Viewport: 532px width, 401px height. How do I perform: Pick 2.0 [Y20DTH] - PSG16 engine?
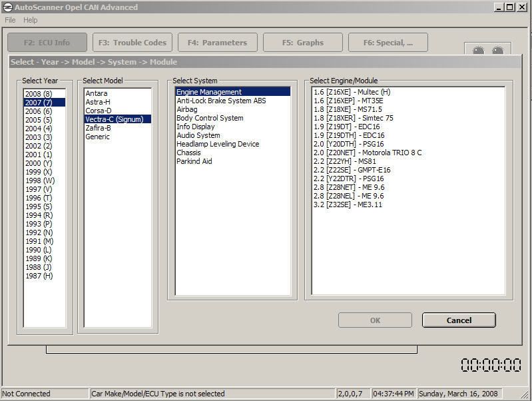(x=408, y=144)
